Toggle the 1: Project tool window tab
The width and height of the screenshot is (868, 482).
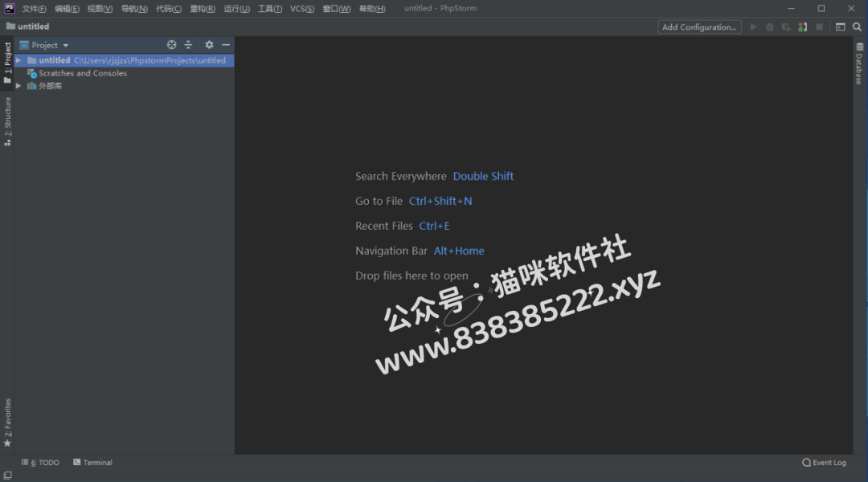(7, 63)
